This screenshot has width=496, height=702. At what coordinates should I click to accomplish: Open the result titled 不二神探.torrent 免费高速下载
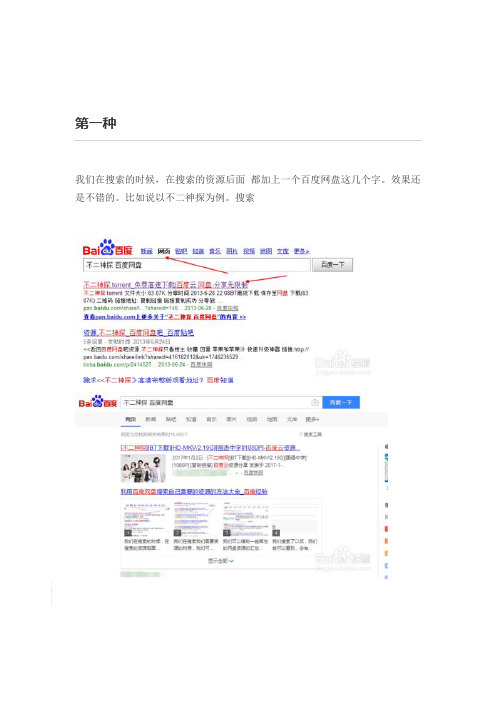coord(165,285)
